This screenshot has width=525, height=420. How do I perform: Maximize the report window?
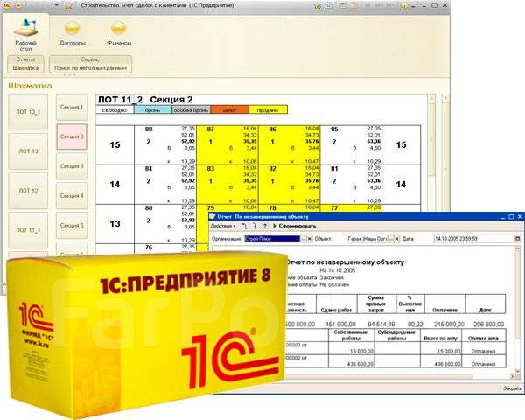pos(511,217)
